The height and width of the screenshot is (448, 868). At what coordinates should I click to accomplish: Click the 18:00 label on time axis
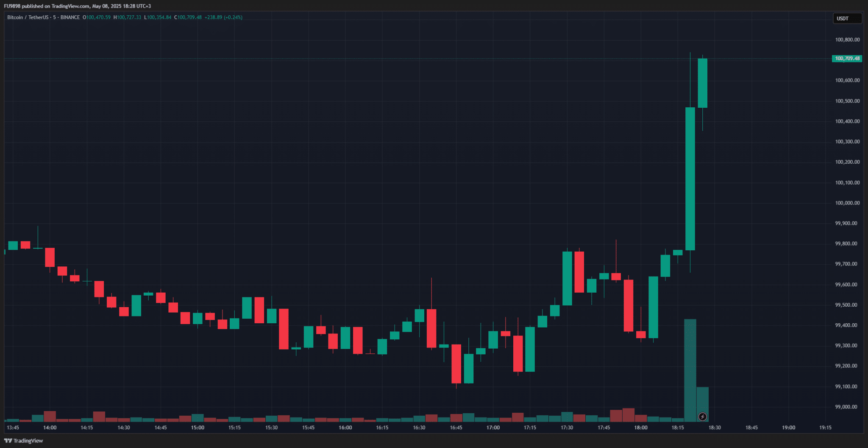pyautogui.click(x=641, y=428)
